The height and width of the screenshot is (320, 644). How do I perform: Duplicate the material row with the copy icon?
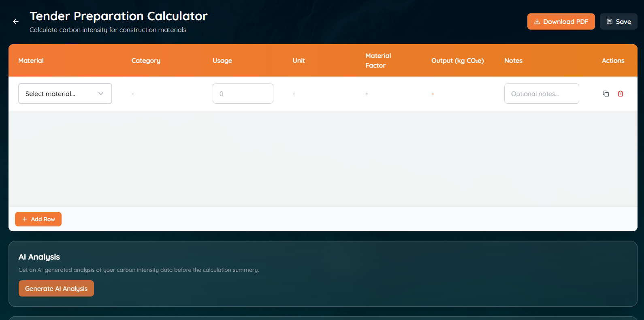click(x=606, y=94)
